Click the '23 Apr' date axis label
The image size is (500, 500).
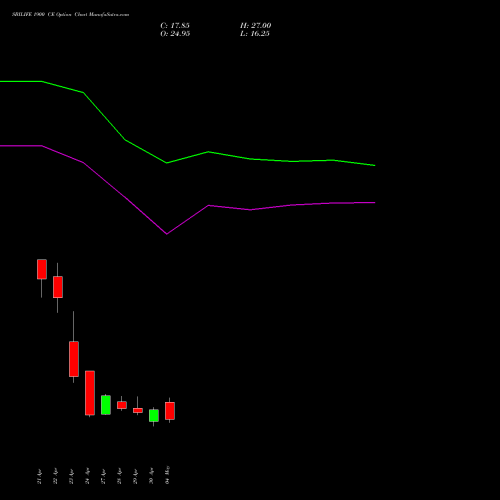pyautogui.click(x=71, y=476)
